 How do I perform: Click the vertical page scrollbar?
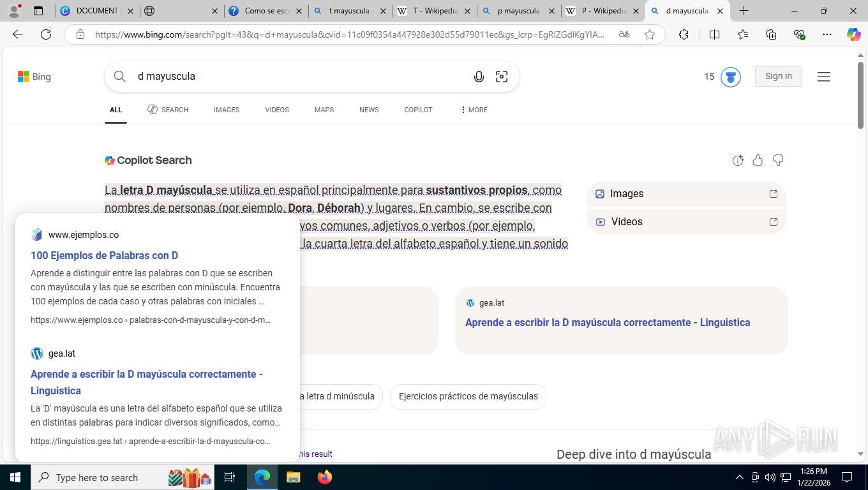860,94
